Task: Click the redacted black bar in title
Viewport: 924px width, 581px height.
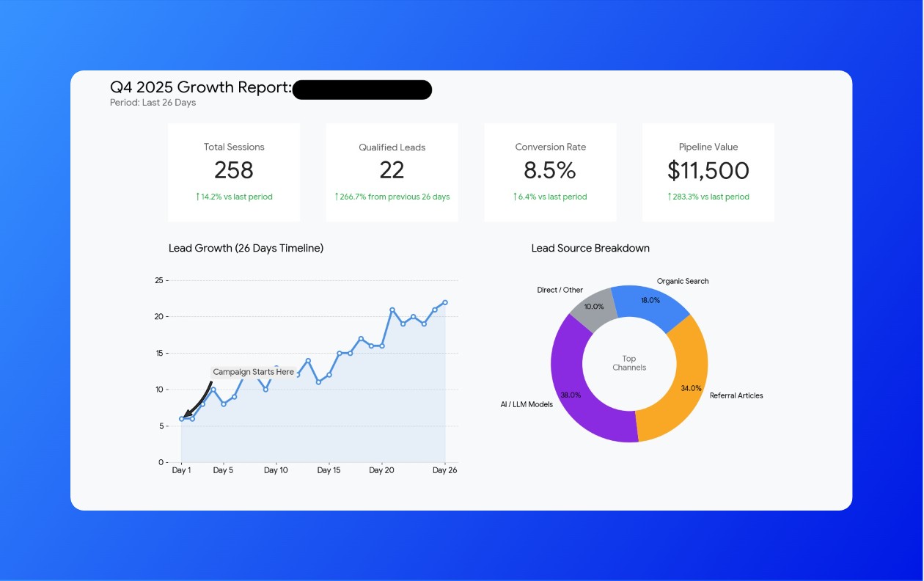Action: (362, 89)
